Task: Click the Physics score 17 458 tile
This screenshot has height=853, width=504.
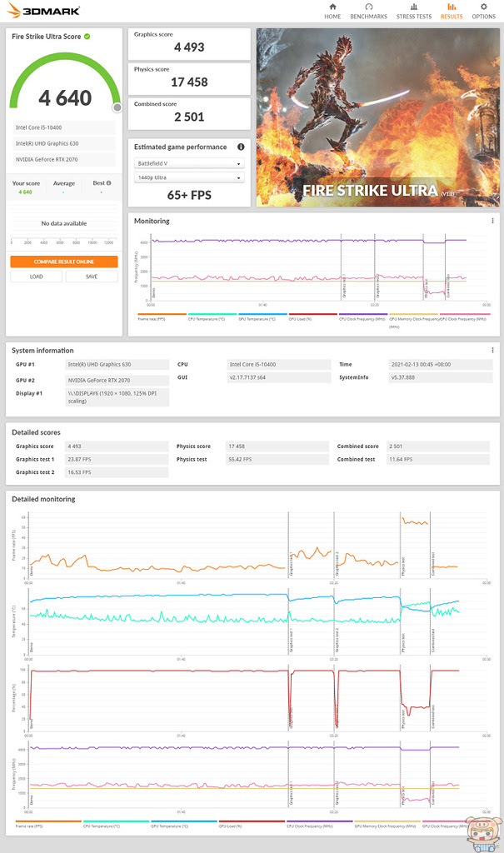Action: pyautogui.click(x=189, y=79)
